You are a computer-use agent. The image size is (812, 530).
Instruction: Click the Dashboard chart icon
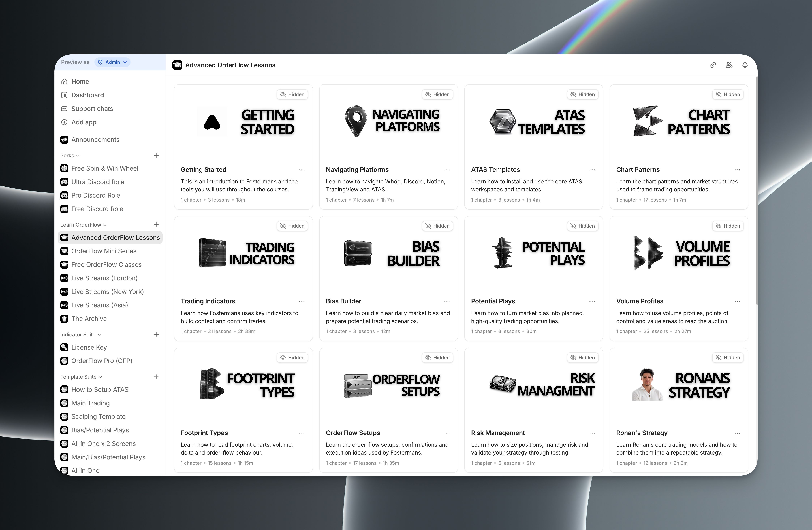64,95
